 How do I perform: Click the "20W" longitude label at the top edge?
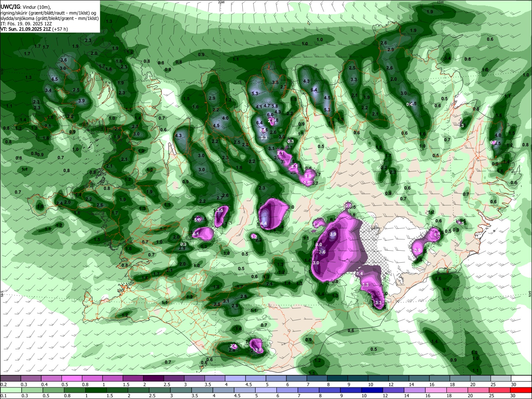[x=221, y=2]
